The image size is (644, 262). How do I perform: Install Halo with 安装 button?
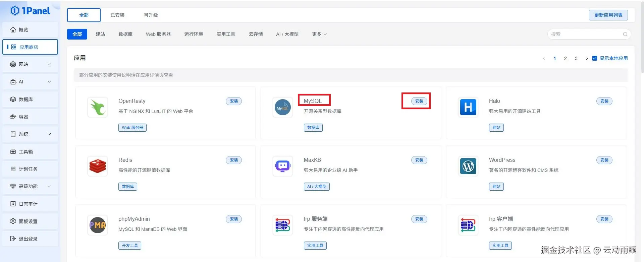click(x=604, y=101)
